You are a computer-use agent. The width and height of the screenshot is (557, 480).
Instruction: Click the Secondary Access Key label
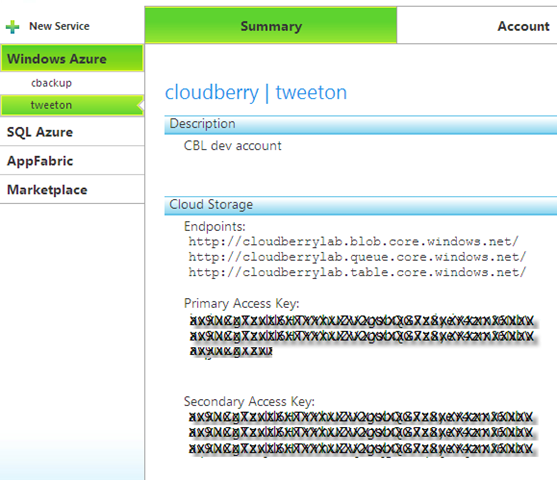coord(249,401)
